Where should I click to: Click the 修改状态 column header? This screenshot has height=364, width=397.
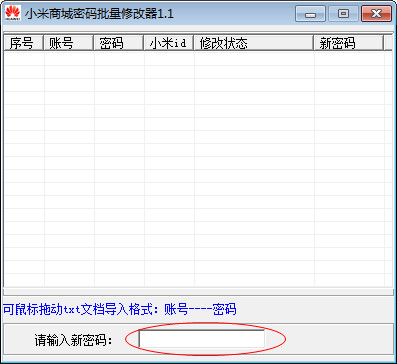254,43
